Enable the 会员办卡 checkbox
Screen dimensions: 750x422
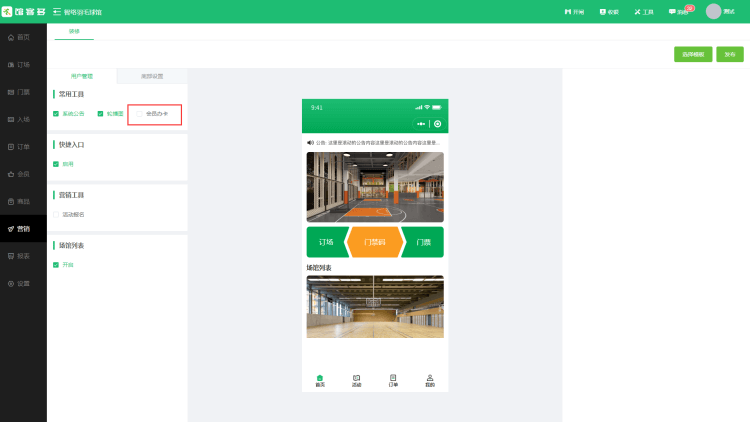tap(138, 114)
